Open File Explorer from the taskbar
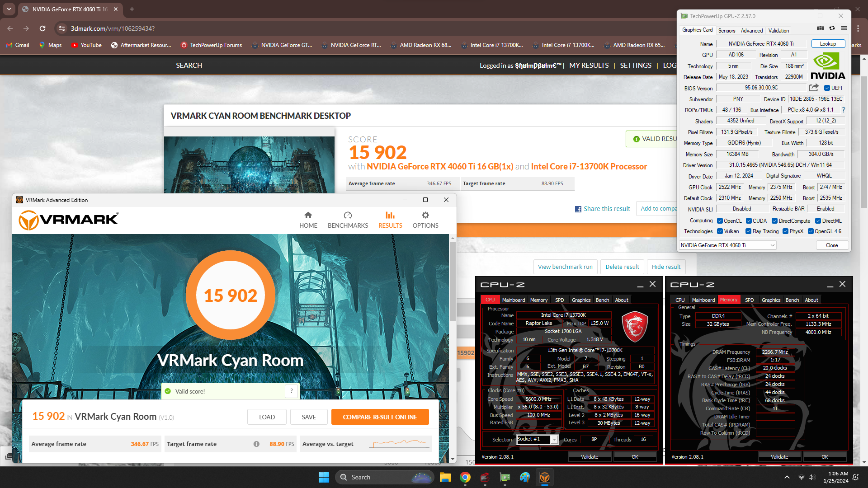The height and width of the screenshot is (488, 868). (445, 477)
